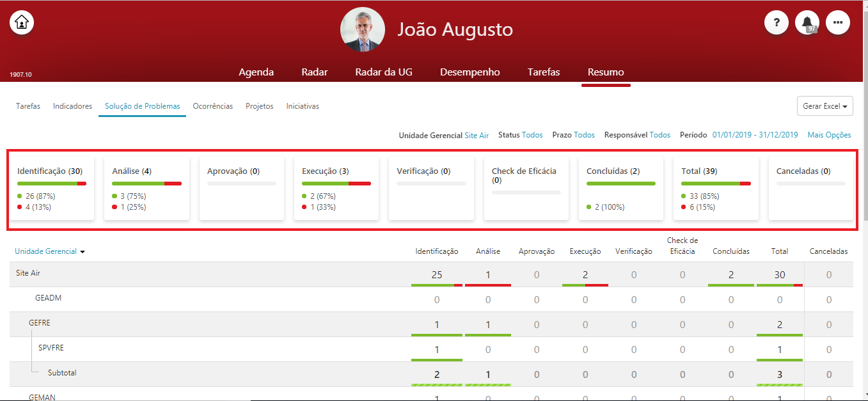The image size is (868, 401).
Task: Select the Check de Eficácia card
Action: (526, 189)
